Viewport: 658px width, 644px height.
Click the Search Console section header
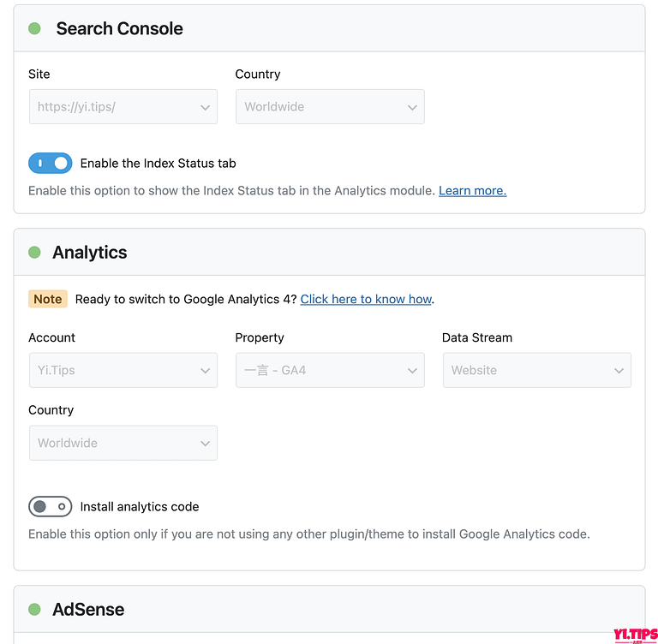click(x=329, y=28)
